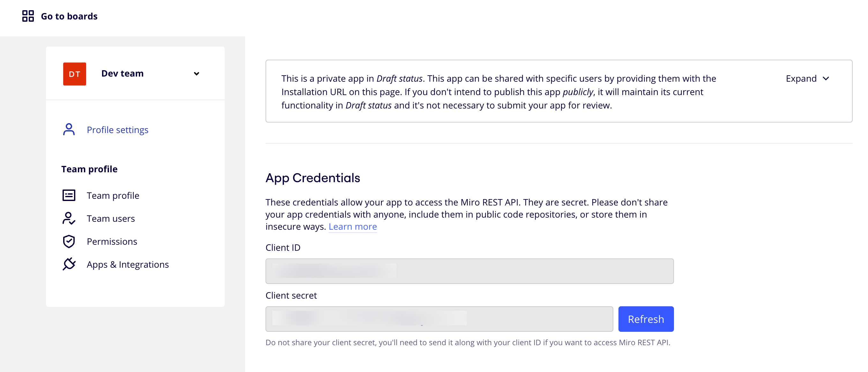Click the Team profile card icon
This screenshot has width=868, height=372.
click(x=69, y=196)
